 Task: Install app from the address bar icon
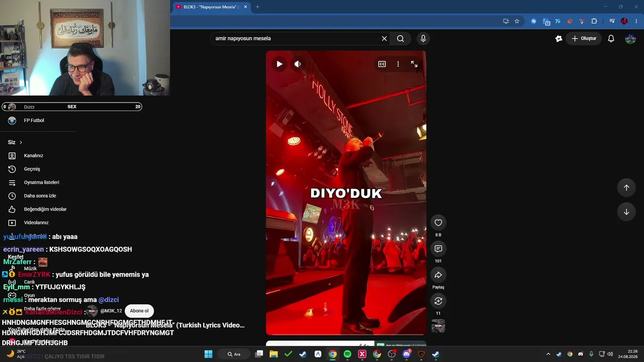click(x=506, y=21)
